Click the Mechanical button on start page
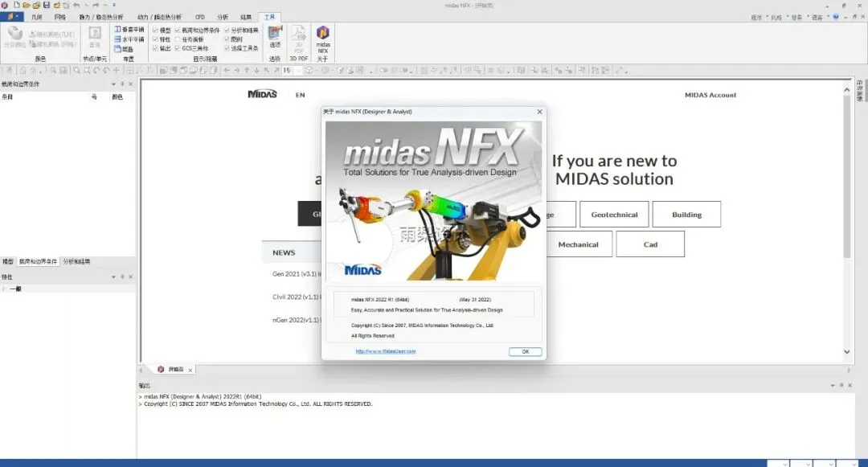The height and width of the screenshot is (467, 868). pyautogui.click(x=578, y=244)
